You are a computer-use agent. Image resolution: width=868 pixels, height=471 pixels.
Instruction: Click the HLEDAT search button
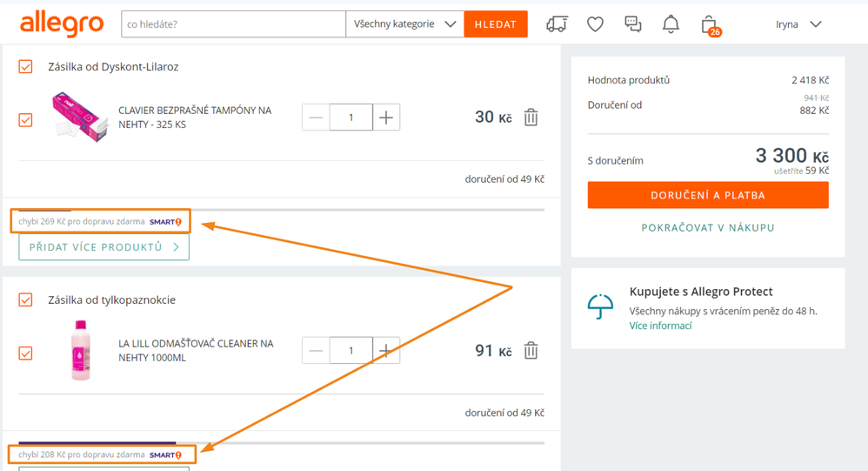click(496, 24)
